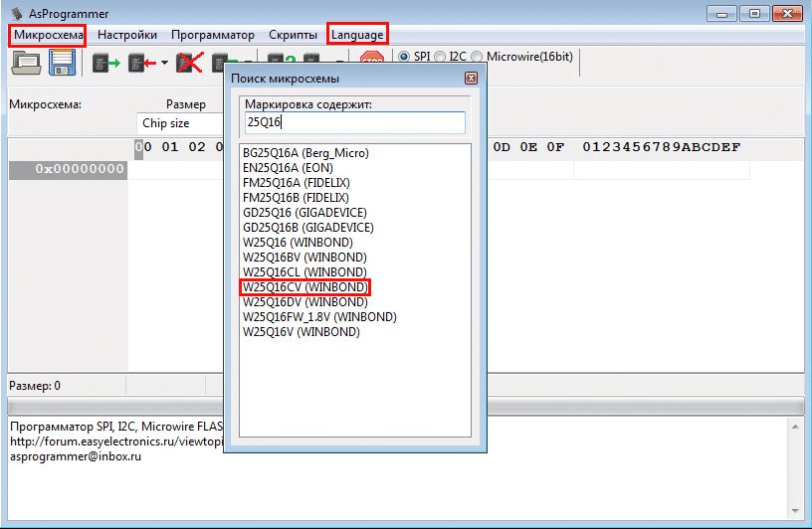Expand the write chip dropdown arrow

coord(164,64)
